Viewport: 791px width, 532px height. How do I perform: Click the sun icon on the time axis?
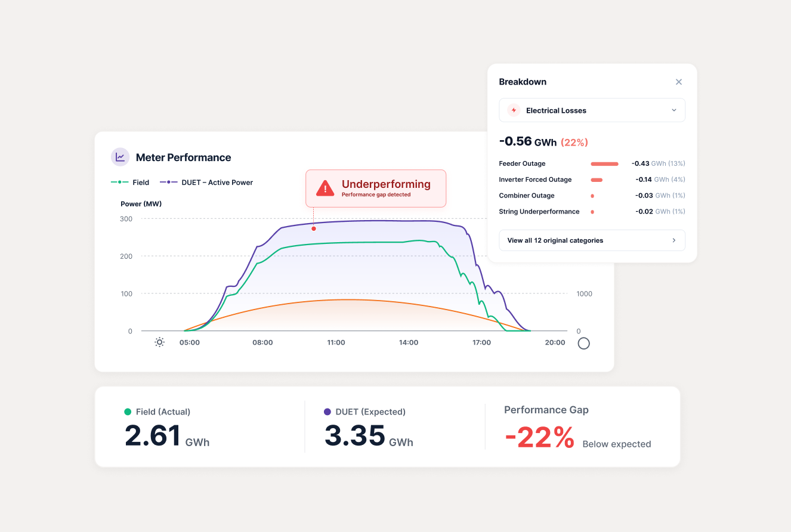tap(159, 342)
